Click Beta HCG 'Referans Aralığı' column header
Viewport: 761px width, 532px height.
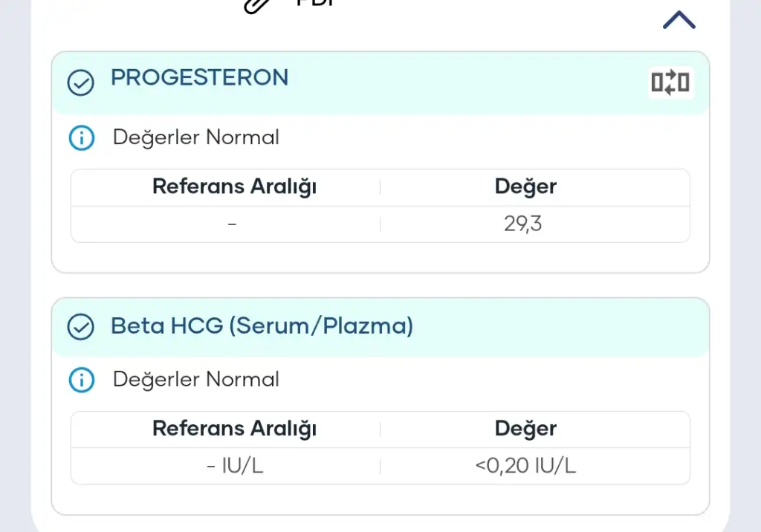(x=234, y=429)
